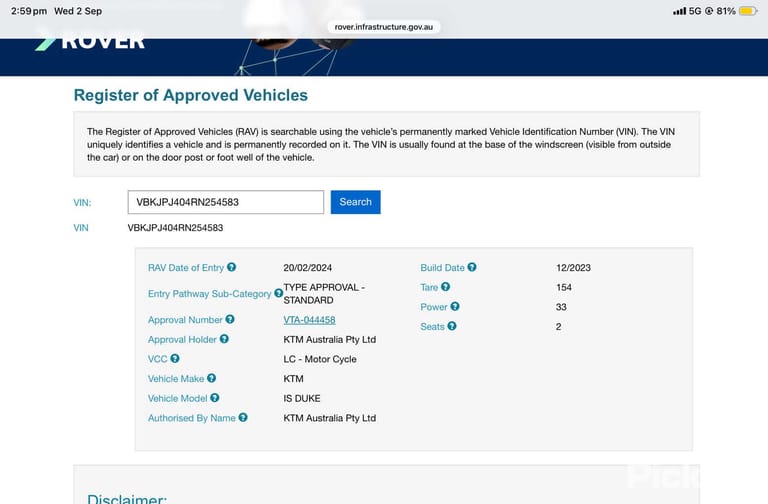Click the Approval Holder label
The width and height of the screenshot is (768, 504).
182,339
